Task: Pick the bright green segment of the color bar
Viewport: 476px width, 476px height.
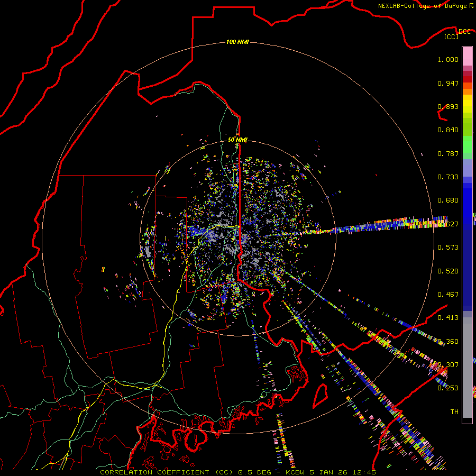Action: tap(467, 144)
